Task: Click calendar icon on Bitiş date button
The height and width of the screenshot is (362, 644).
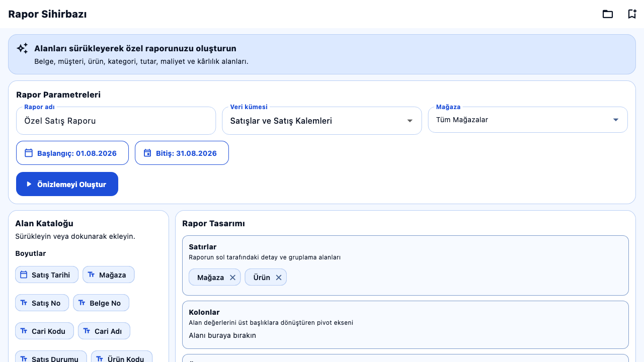Action: pos(147,153)
